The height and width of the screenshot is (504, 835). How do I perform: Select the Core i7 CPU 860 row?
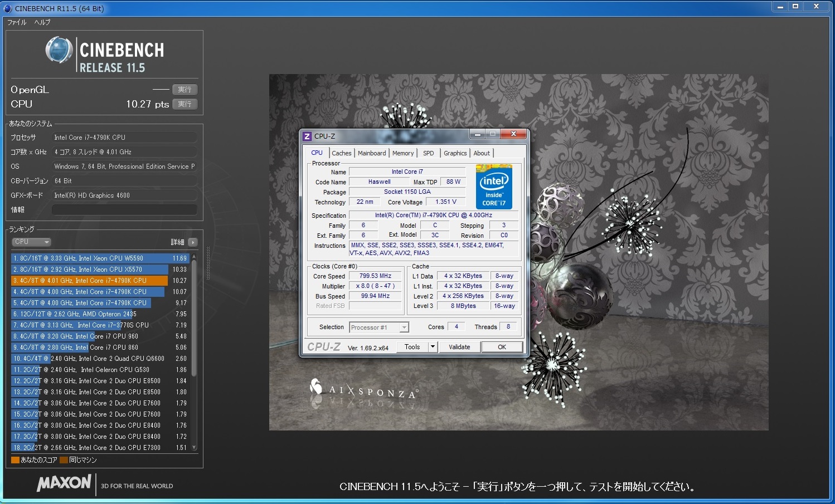[x=100, y=348]
